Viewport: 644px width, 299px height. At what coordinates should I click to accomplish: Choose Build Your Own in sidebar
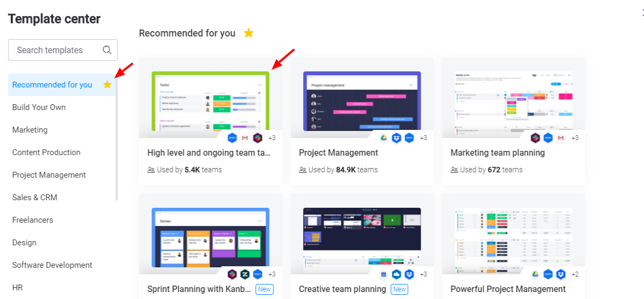(39, 107)
